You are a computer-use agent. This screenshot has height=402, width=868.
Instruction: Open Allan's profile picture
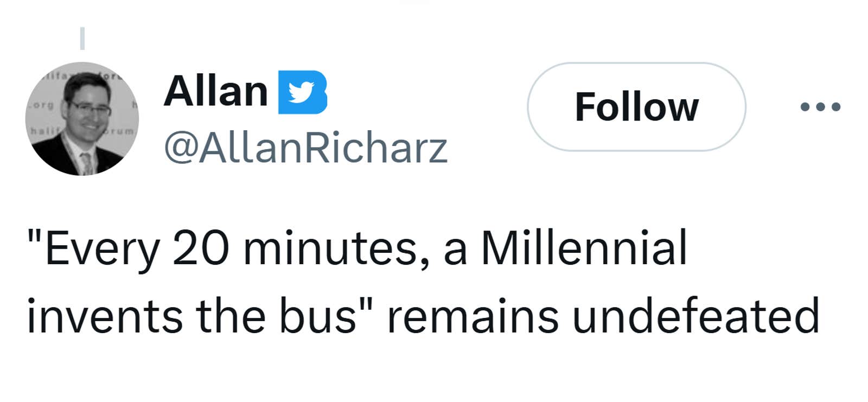[x=82, y=119]
